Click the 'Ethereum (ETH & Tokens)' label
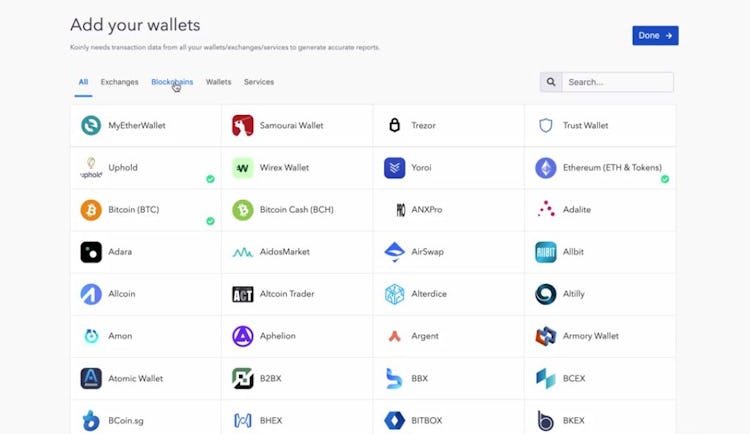 click(612, 167)
